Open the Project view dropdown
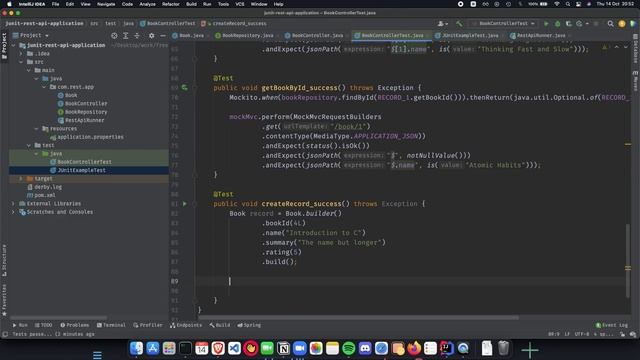The height and width of the screenshot is (360, 640). click(x=31, y=36)
